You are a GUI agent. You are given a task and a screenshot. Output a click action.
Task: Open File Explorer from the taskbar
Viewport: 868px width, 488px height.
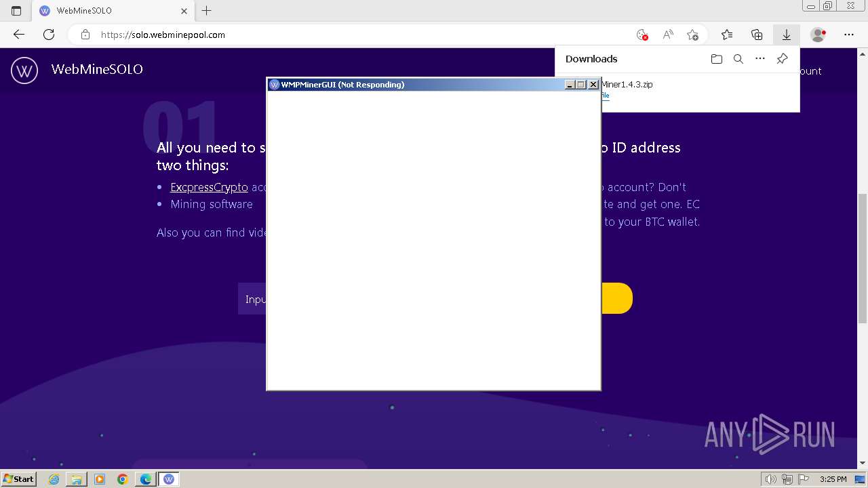tap(77, 479)
